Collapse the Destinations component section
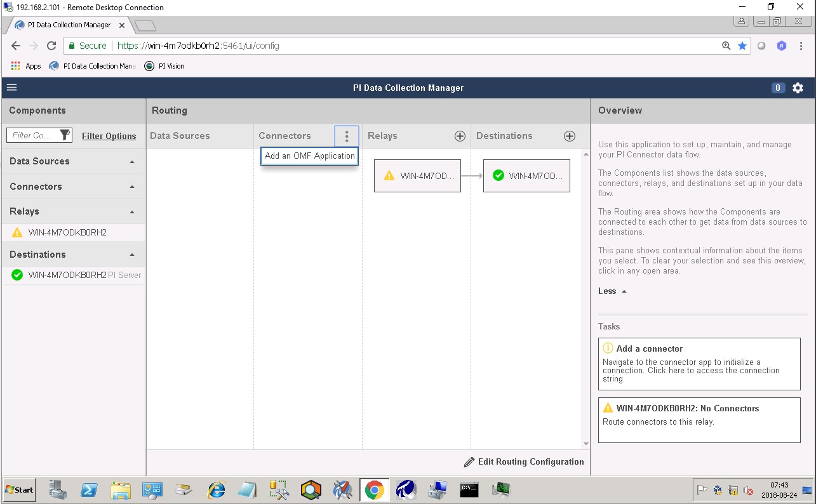 [132, 255]
